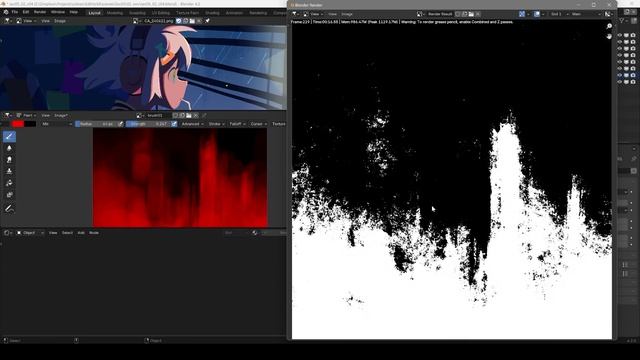Open the Paint mode dropdown
This screenshot has width=640, height=360.
27,116
